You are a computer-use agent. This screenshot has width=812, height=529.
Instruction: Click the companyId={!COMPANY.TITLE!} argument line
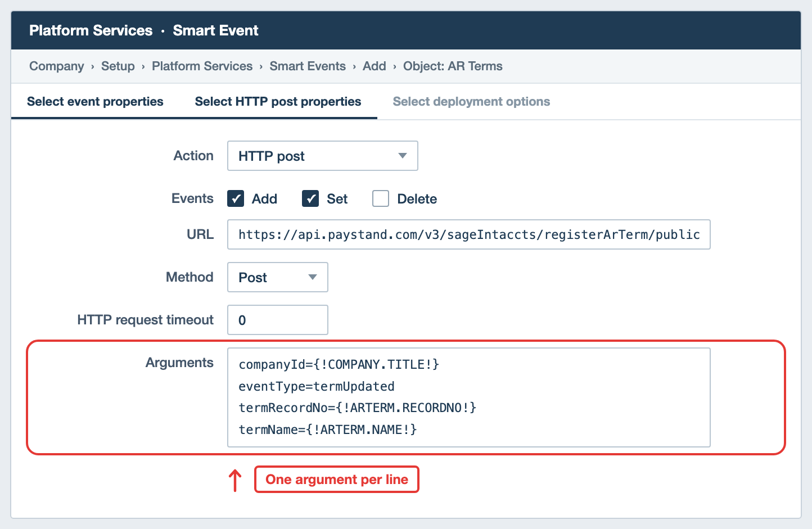339,364
